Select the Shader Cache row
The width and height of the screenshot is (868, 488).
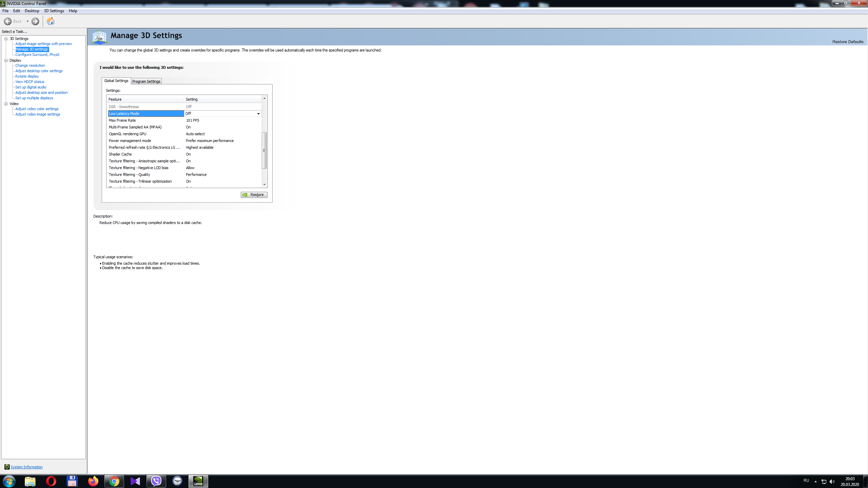click(x=185, y=154)
